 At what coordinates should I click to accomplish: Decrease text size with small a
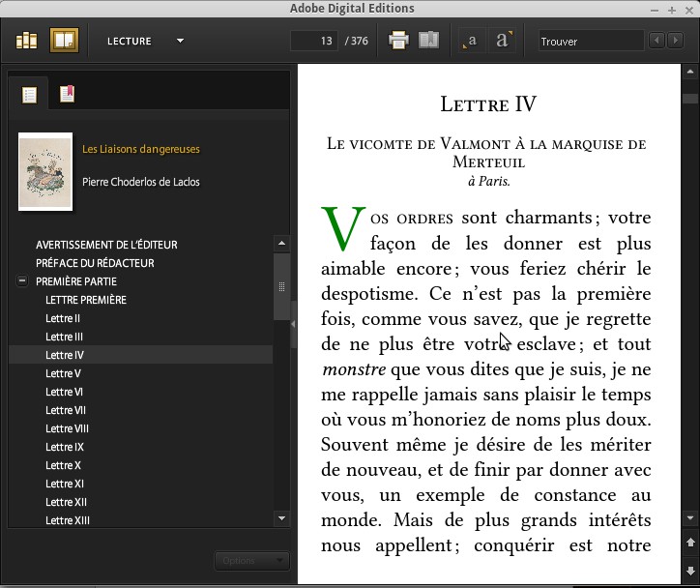pos(471,41)
